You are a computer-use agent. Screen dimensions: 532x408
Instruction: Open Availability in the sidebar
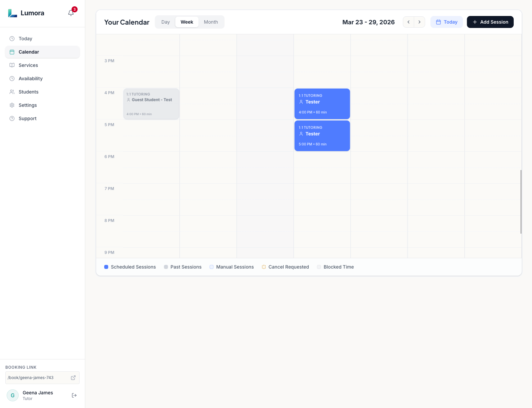tap(42, 79)
